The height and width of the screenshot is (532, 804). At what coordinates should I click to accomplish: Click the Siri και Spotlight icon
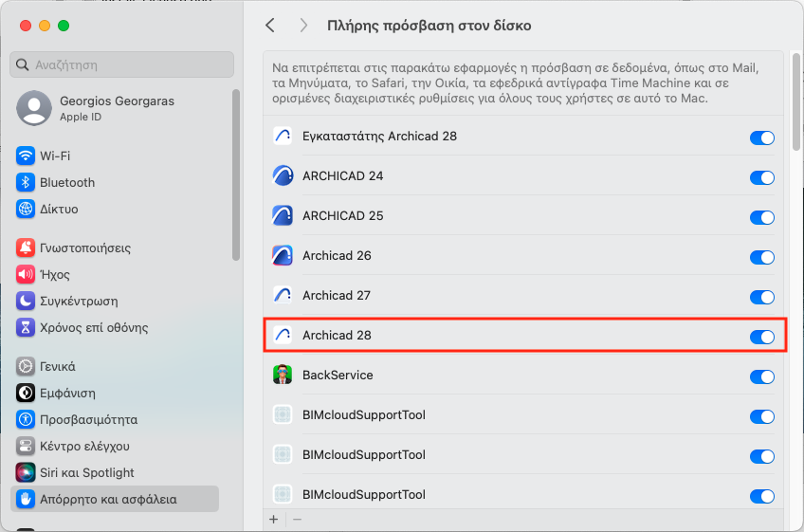point(25,472)
